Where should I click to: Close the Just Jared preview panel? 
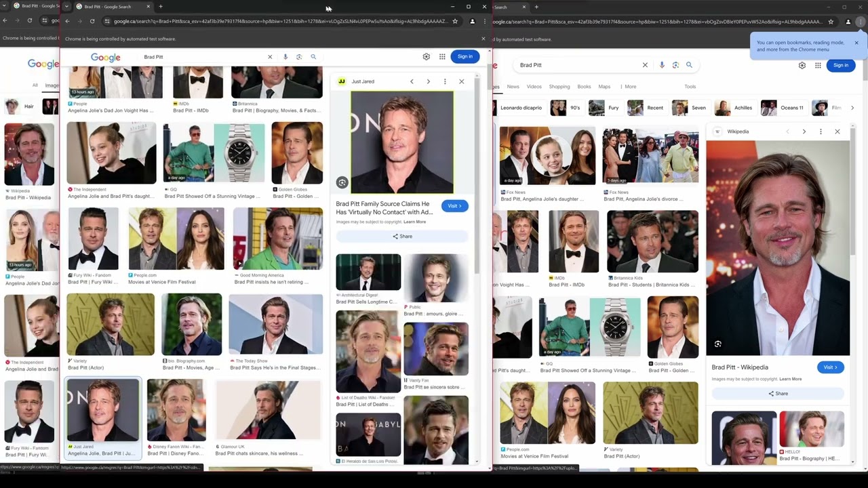point(462,81)
